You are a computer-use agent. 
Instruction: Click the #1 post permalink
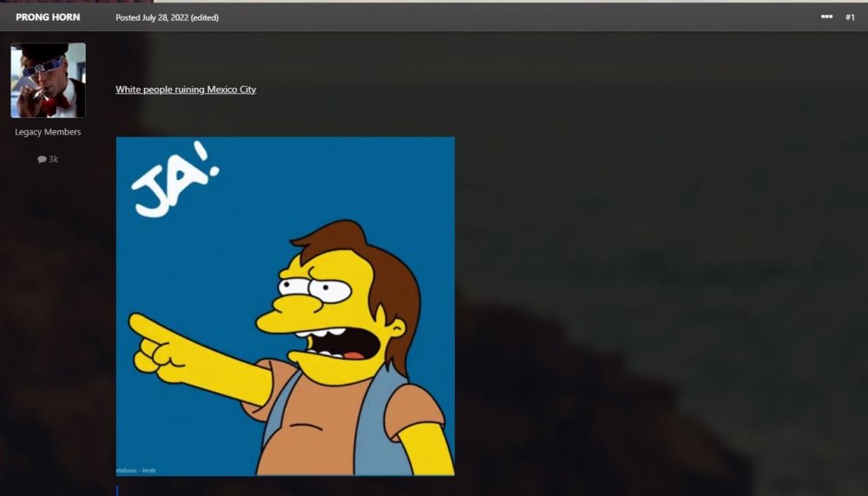[x=850, y=17]
